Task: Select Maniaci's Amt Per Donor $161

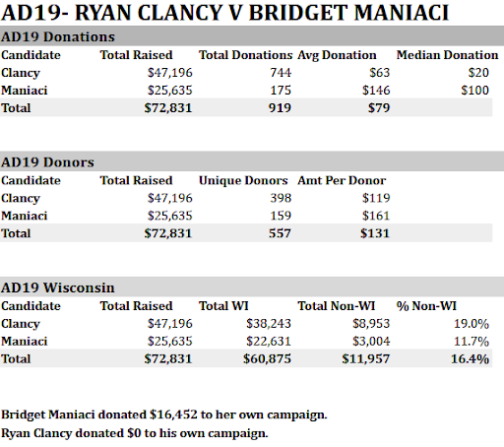Action: [x=376, y=216]
